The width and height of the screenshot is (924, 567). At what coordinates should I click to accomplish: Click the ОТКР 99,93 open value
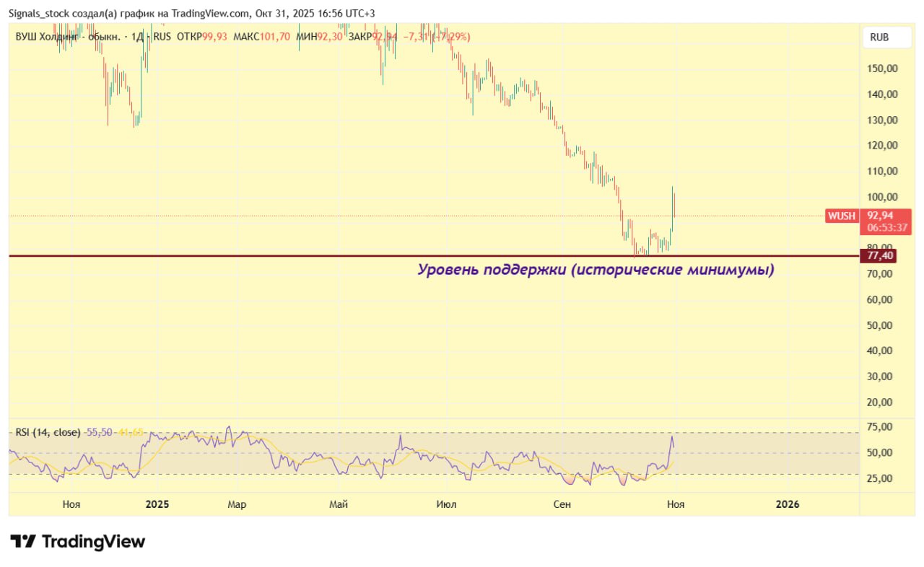pyautogui.click(x=201, y=37)
